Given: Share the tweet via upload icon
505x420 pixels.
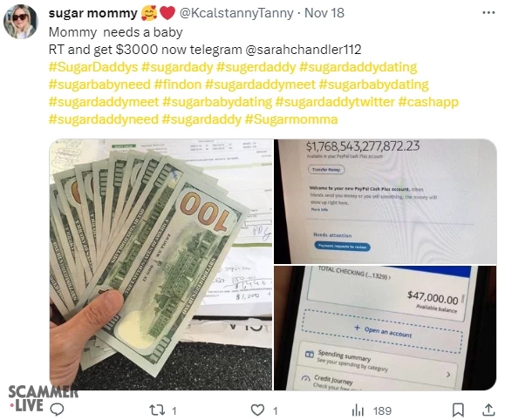Looking at the screenshot, I should coord(488,410).
